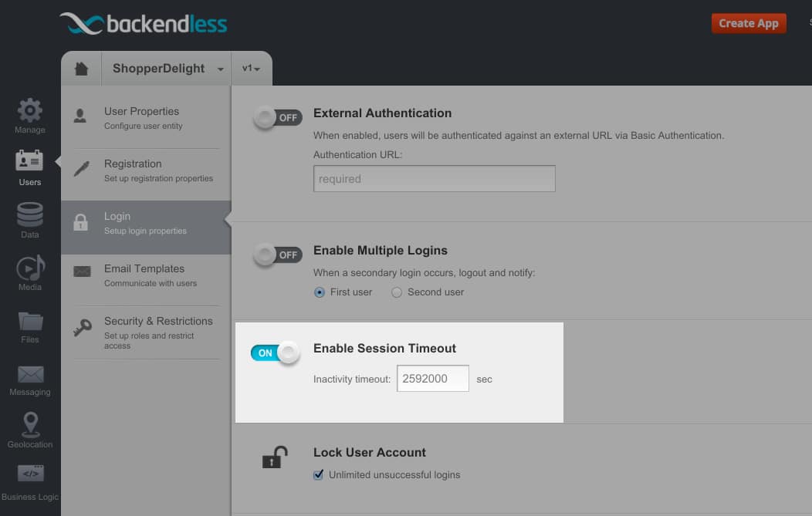
Task: Open the Media play icon
Action: click(30, 268)
